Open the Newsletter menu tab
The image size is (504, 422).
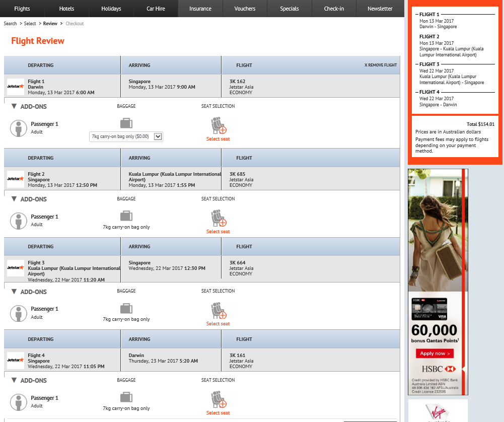[x=380, y=9]
